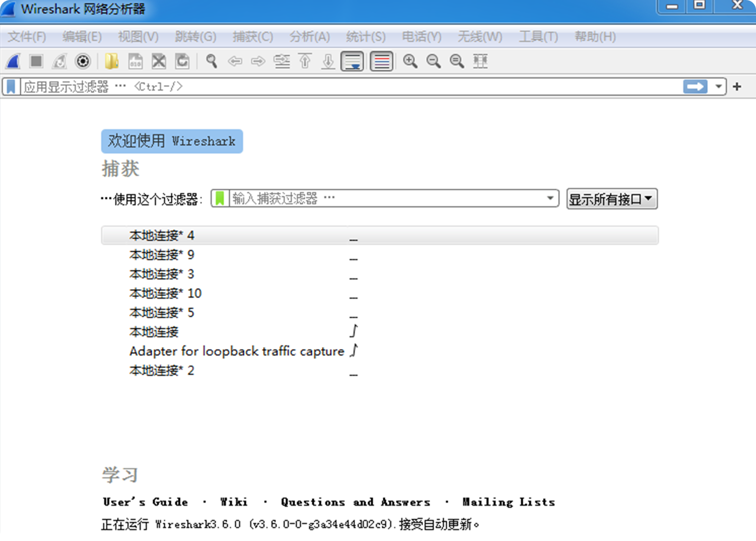Viewport: 756px width, 541px height.
Task: Open the 无线(W) menu
Action: pyautogui.click(x=480, y=37)
